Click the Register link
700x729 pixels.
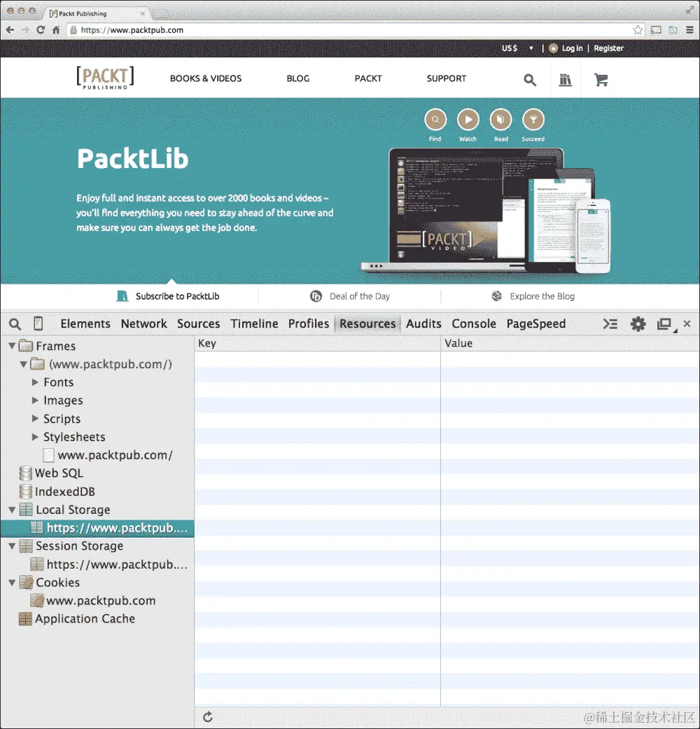coord(608,48)
